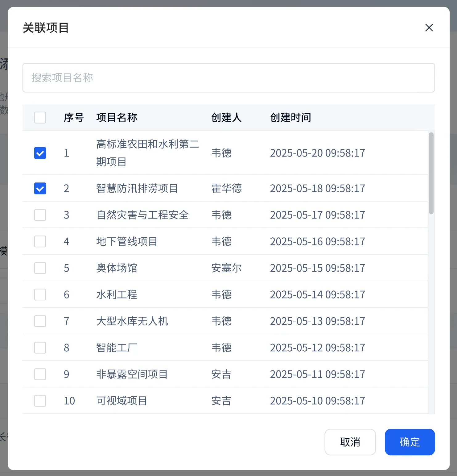This screenshot has height=476, width=457.
Task: Select the 智能工厂 project checkbox
Action: 40,348
